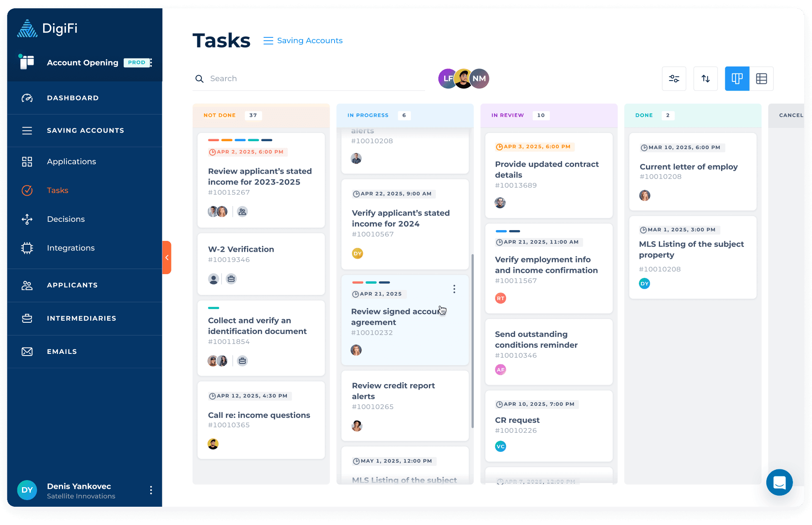This screenshot has height=525, width=812.
Task: Select Tasks in the sidebar
Action: [x=85, y=190]
